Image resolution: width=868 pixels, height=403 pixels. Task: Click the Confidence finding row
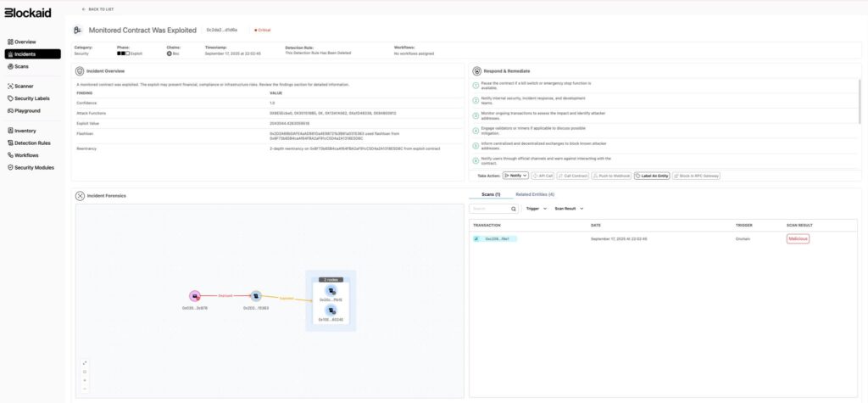[x=269, y=104]
